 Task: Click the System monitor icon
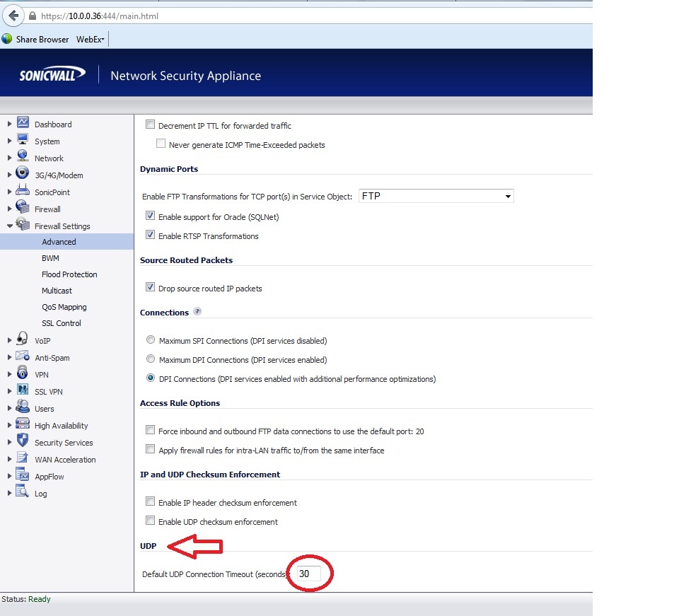(23, 139)
